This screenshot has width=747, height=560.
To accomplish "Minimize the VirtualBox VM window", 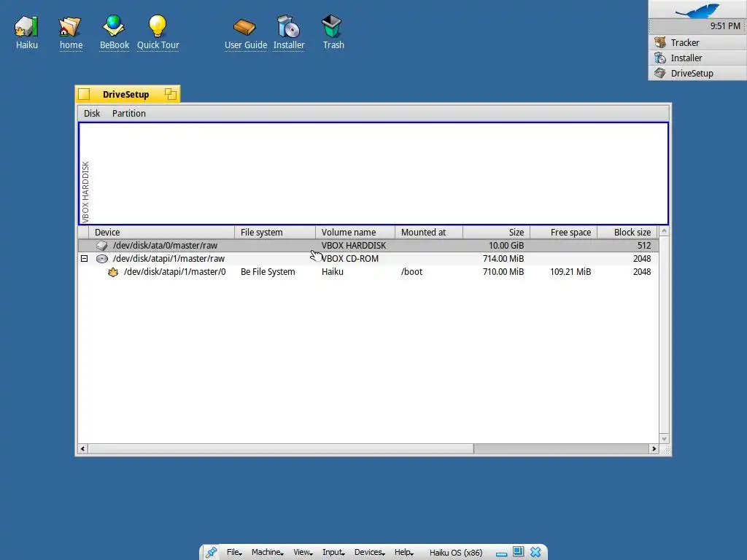I will tap(501, 553).
